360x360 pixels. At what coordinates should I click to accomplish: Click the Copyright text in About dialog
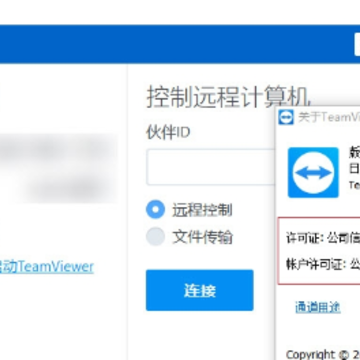323,354
